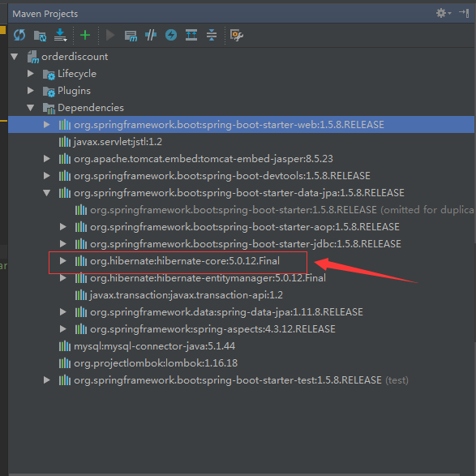
Task: Click Lifecycle folder gear icon
Action: click(x=49, y=75)
